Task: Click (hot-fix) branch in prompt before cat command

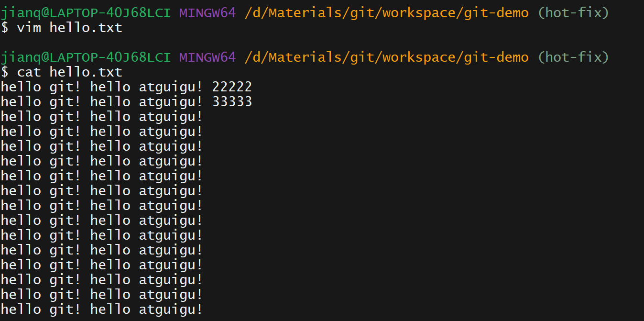Action: point(573,58)
